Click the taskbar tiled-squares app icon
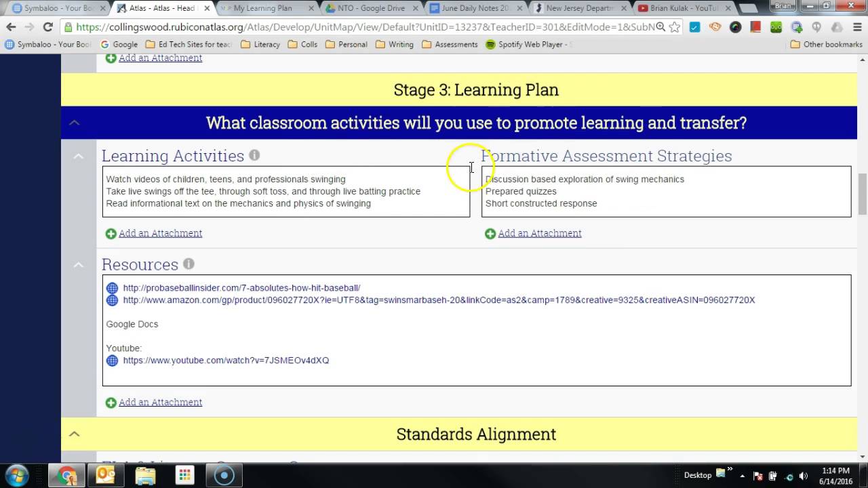 pyautogui.click(x=184, y=475)
